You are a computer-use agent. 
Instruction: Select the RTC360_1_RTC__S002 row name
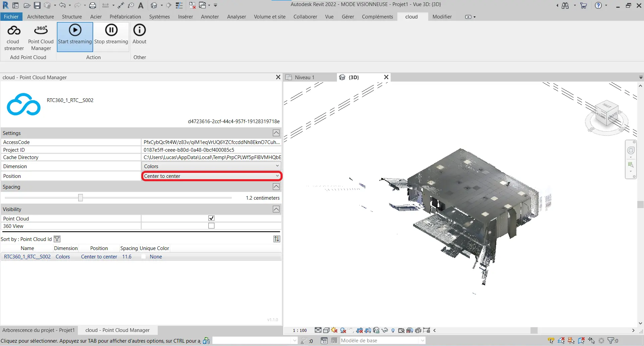[27, 257]
